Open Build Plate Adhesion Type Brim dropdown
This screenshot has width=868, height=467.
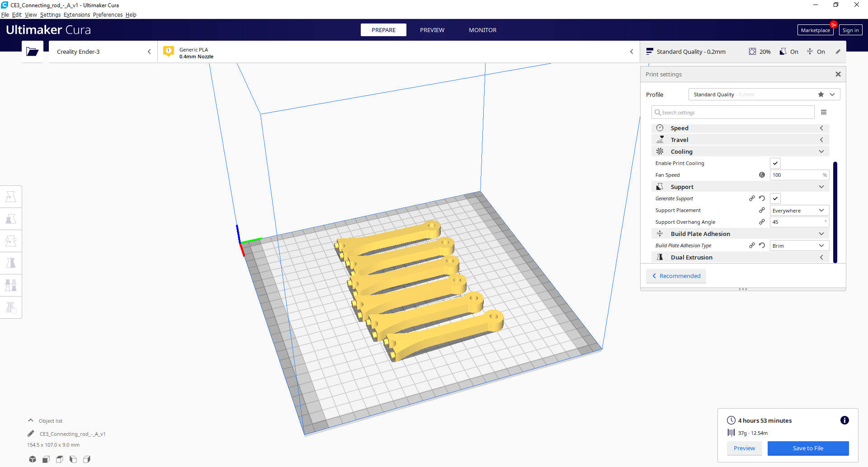799,245
